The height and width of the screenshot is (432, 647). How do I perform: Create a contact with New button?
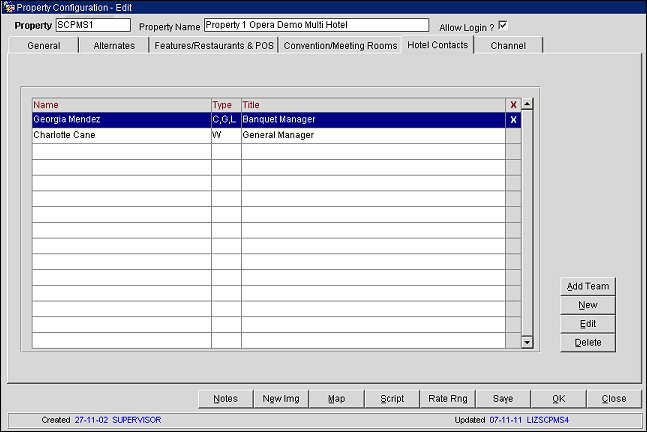tap(587, 305)
